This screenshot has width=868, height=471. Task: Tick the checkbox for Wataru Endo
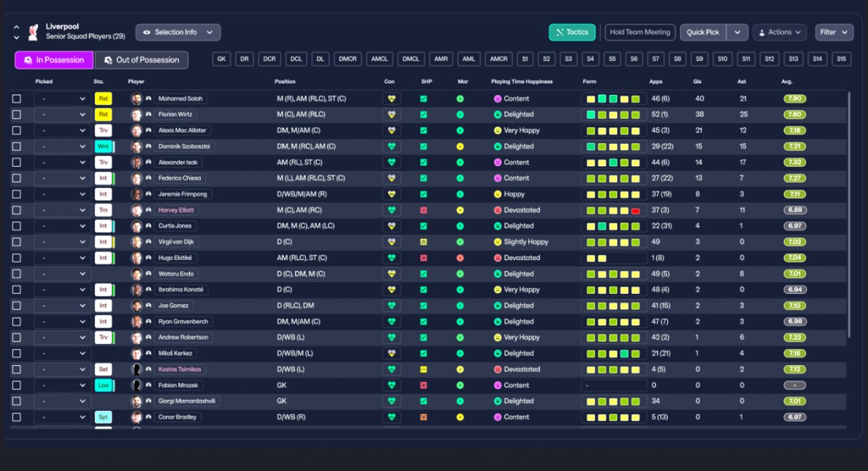point(16,274)
